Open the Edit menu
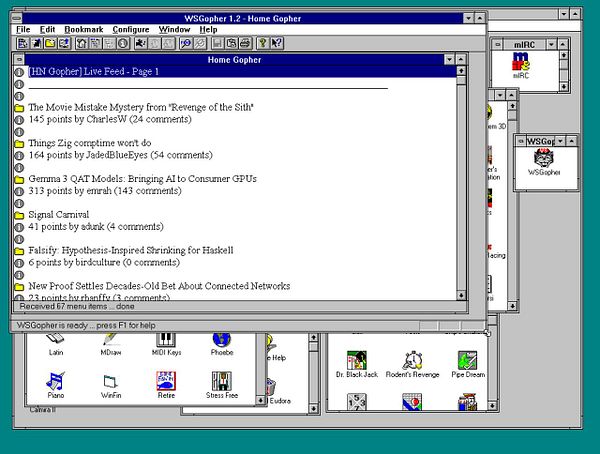Image resolution: width=600 pixels, height=454 pixels. (x=47, y=29)
